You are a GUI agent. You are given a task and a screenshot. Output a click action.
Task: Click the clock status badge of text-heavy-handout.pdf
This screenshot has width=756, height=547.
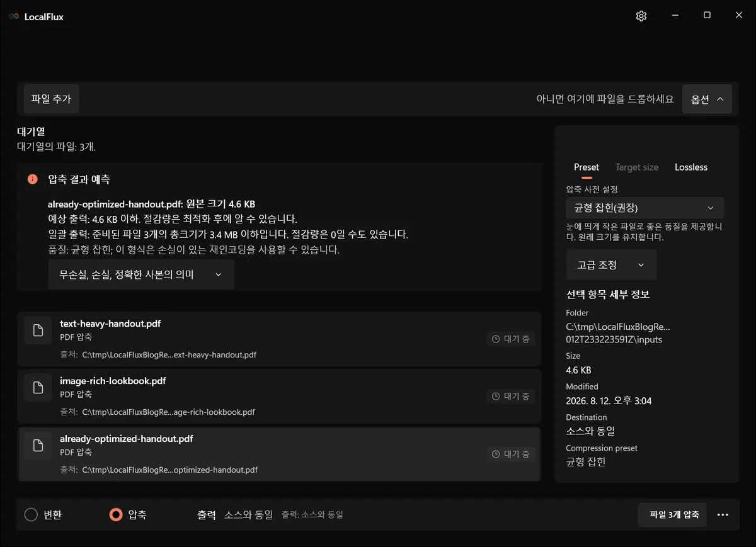click(x=511, y=339)
